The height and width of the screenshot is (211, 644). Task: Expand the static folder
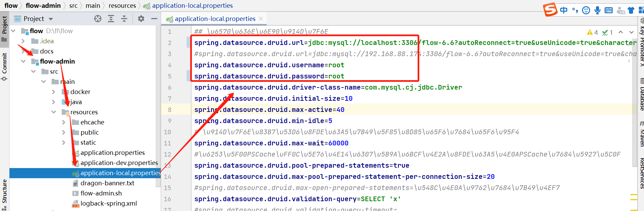pos(64,142)
